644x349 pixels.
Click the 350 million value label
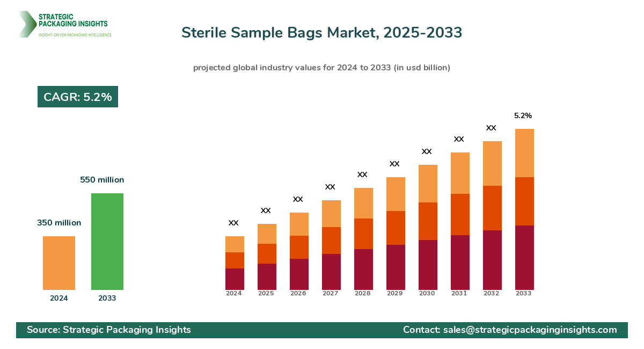59,223
